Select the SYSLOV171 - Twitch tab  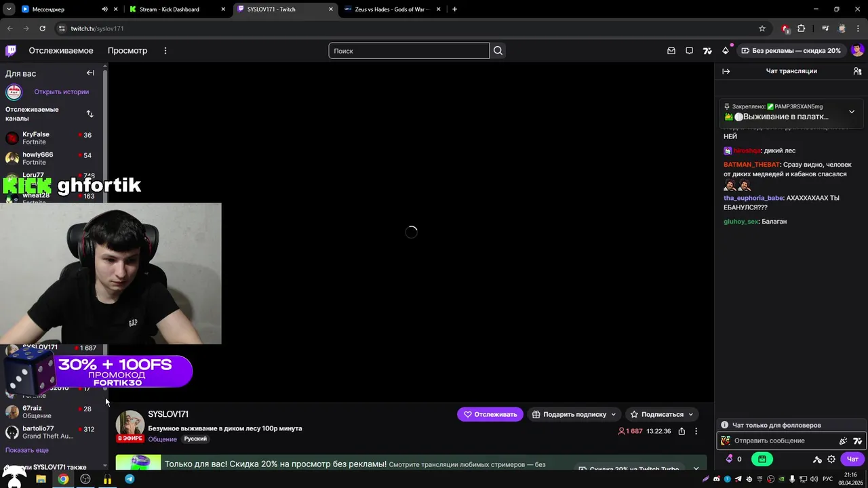[x=285, y=9]
